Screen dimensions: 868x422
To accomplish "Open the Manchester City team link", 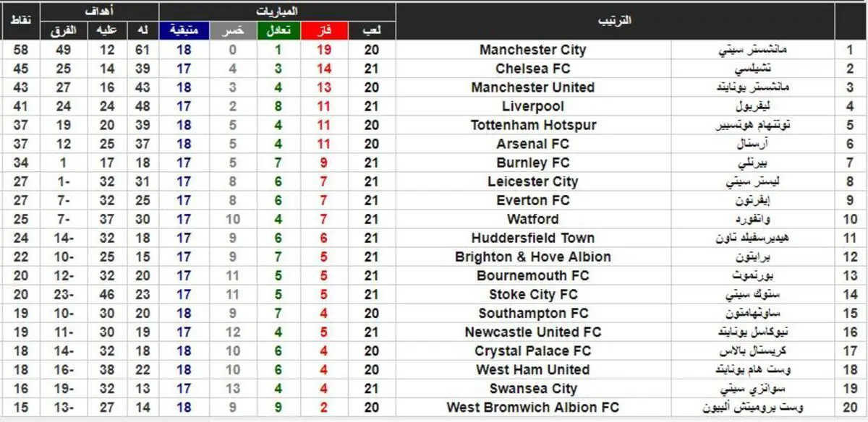I will click(533, 50).
